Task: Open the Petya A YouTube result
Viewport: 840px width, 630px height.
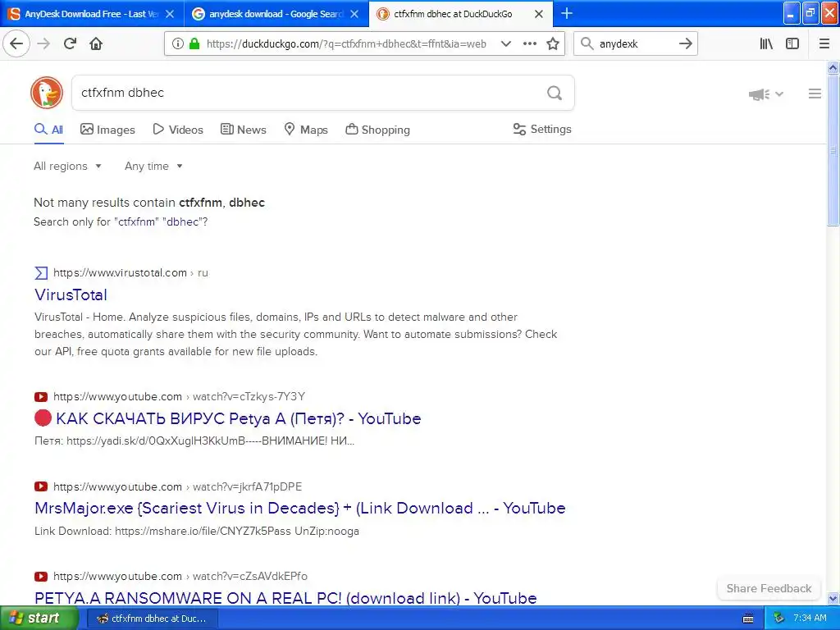Action: [228, 418]
